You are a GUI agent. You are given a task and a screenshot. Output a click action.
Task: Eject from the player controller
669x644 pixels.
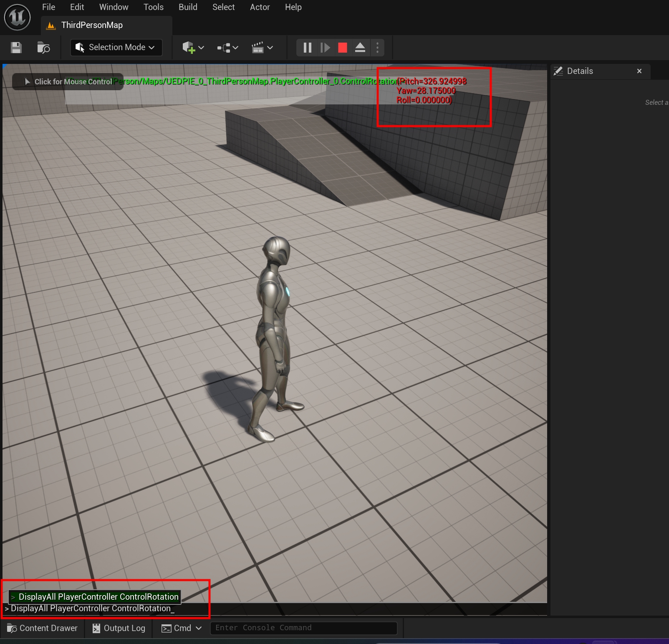pos(360,48)
